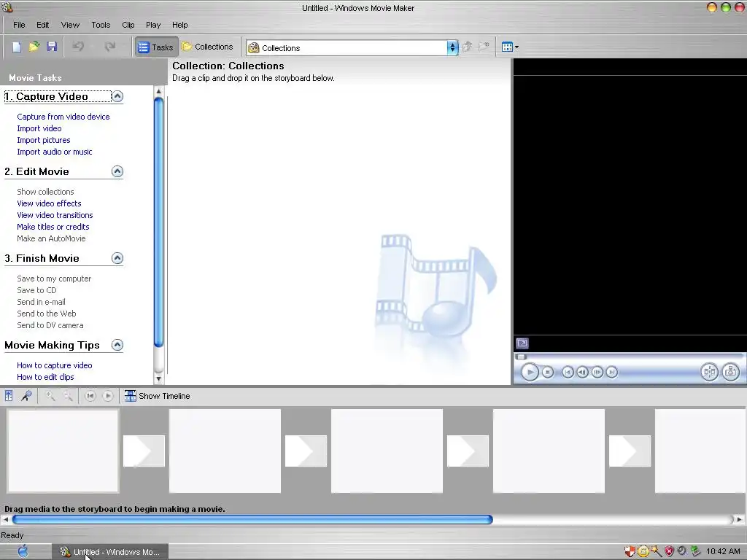Screen dimensions: 747x560
Task: Open the Views dropdown button
Action: pyautogui.click(x=510, y=47)
